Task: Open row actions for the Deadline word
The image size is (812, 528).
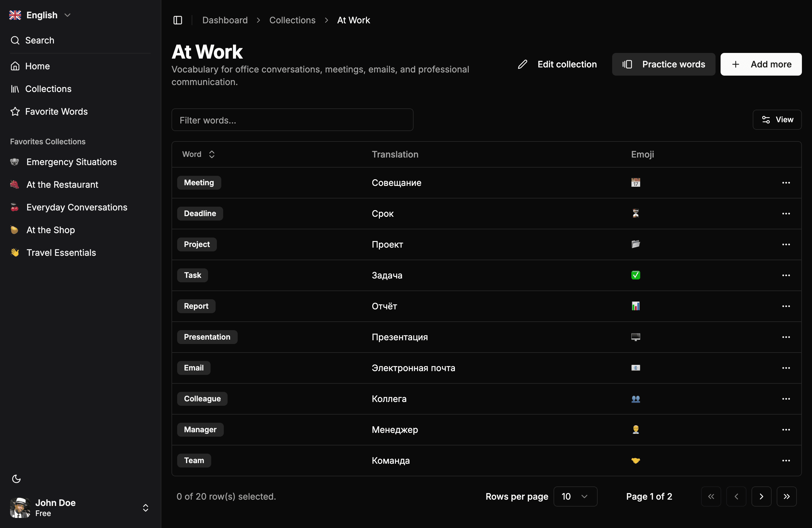Action: tap(786, 214)
